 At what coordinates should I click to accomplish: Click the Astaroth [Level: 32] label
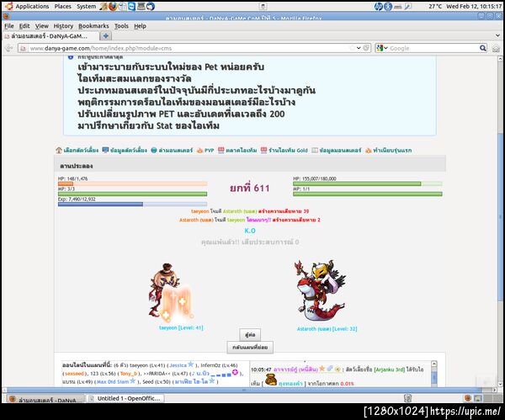click(x=327, y=329)
